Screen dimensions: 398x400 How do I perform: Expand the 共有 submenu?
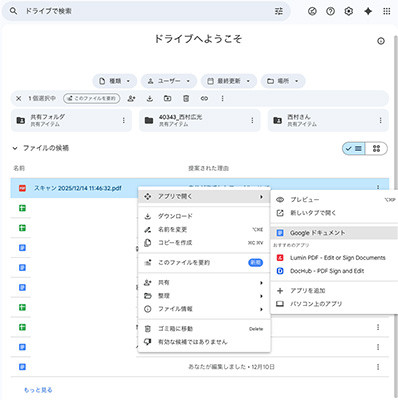[x=204, y=283]
